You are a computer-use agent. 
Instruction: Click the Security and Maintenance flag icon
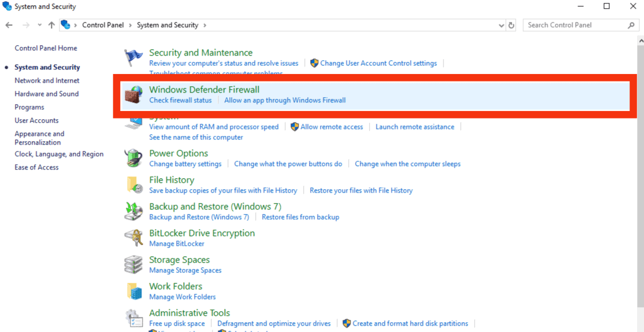tap(133, 58)
